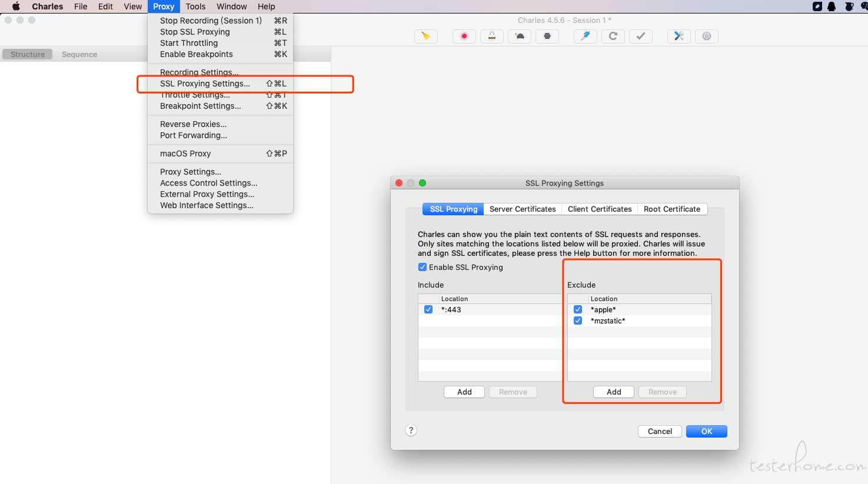Switch to the Client Certificates tab

click(600, 209)
